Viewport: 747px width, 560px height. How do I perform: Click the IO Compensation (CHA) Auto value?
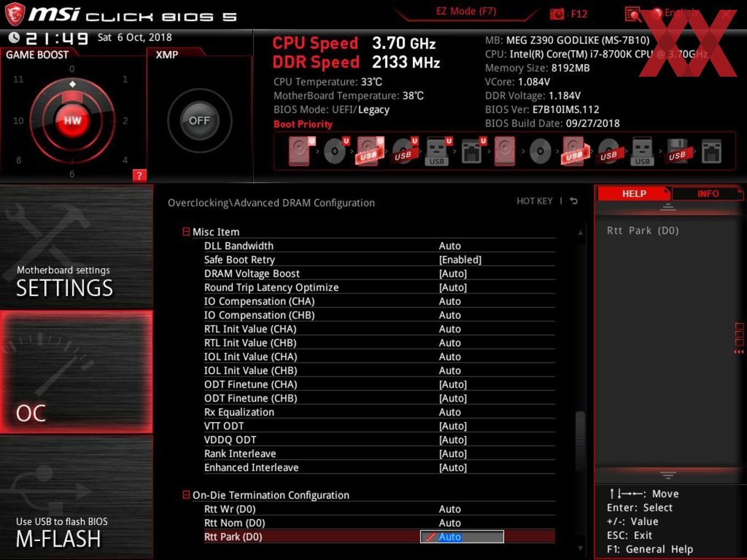450,301
